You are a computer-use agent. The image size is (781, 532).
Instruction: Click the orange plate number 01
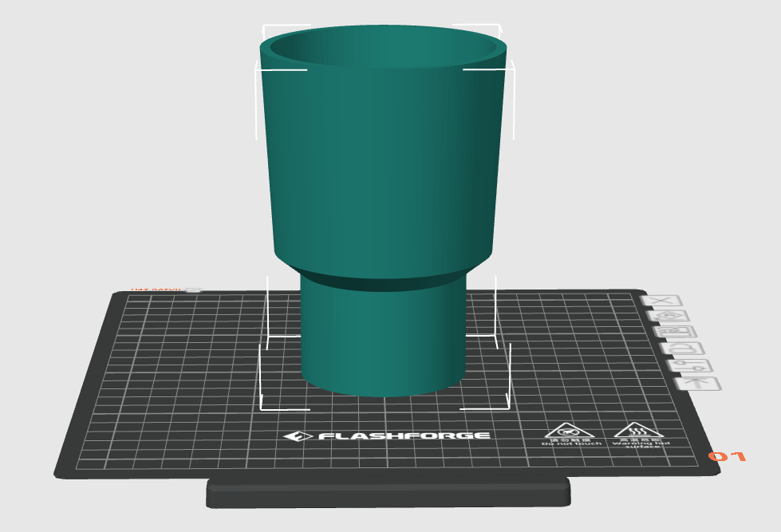point(728,455)
